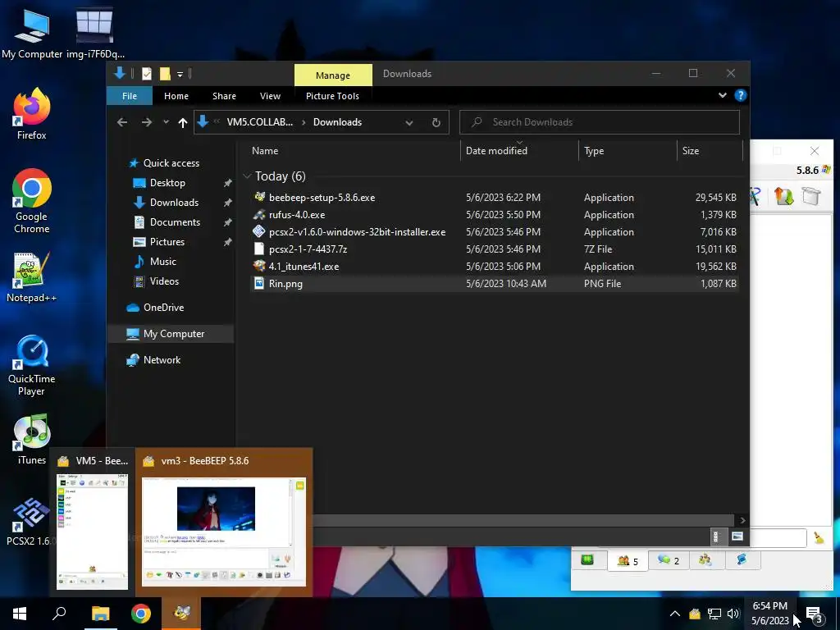Click the BeeBEEP trash can toolbar icon
The width and height of the screenshot is (840, 630).
(811, 196)
